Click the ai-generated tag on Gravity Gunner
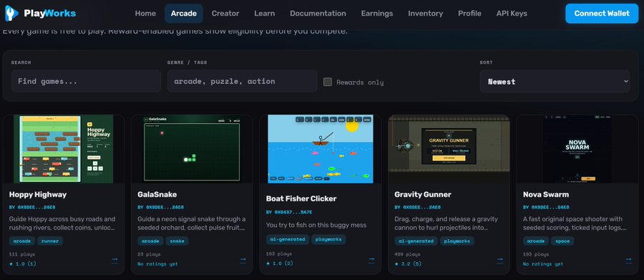 tap(416, 241)
